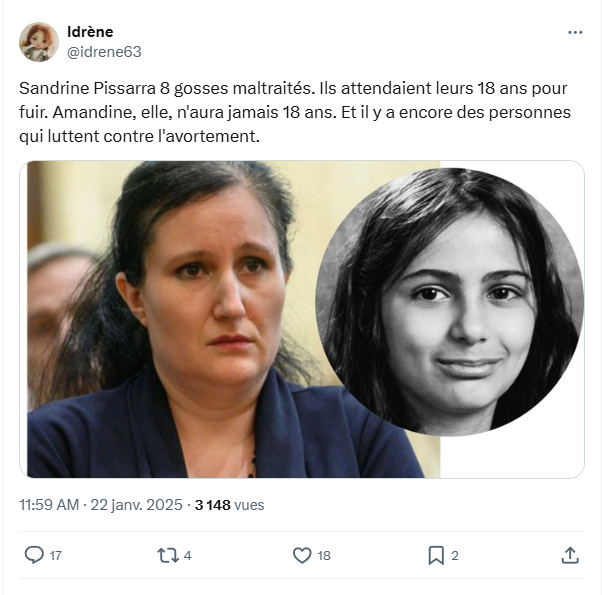Click the reply speech bubble icon

34,555
